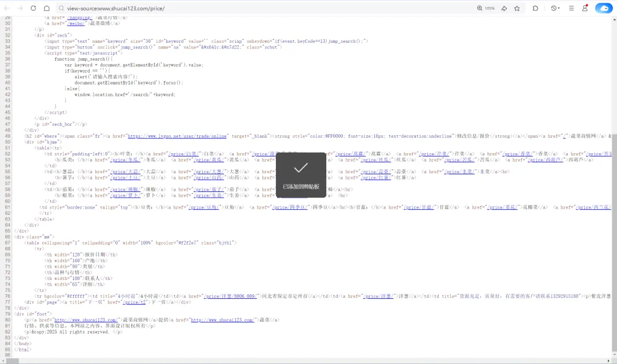Image resolution: width=617 pixels, height=364 pixels.
Task: Open the /price/丝瓜/ link
Action: click(376, 160)
